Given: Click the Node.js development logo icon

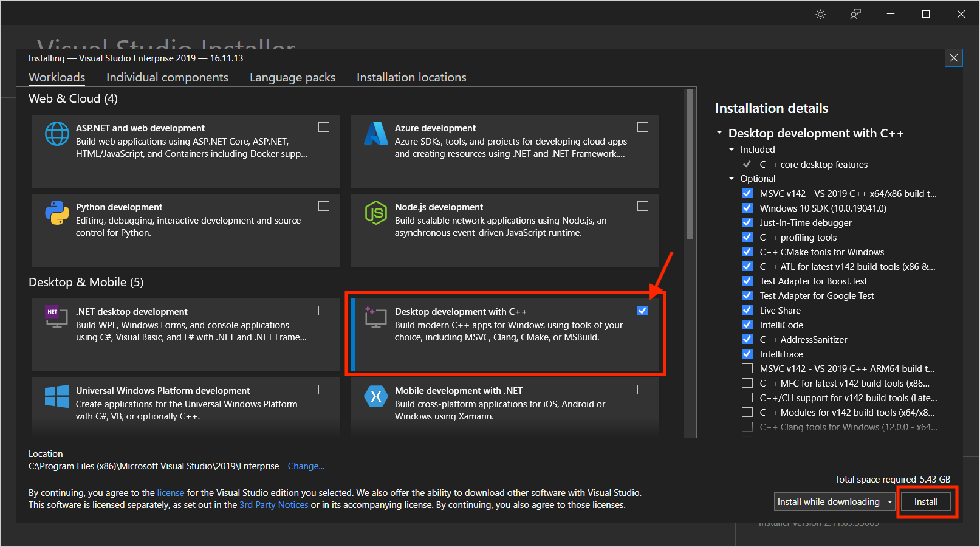Looking at the screenshot, I should coord(376,213).
